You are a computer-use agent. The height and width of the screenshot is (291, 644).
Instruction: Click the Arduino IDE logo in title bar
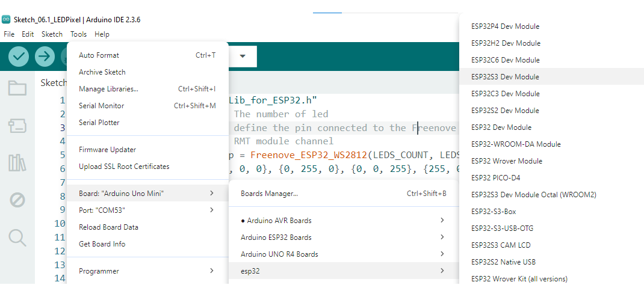pos(7,20)
